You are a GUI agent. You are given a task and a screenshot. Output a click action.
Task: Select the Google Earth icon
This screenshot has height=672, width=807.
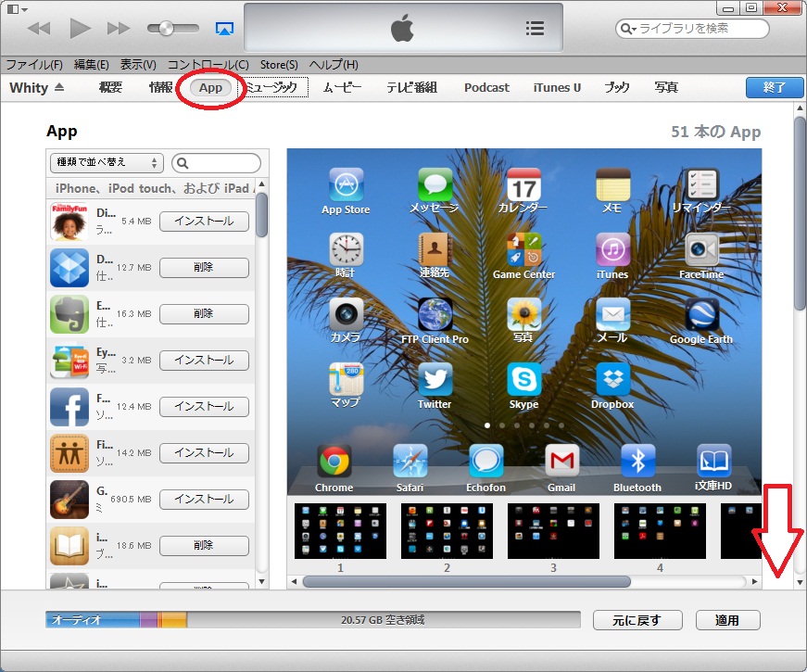tap(701, 314)
